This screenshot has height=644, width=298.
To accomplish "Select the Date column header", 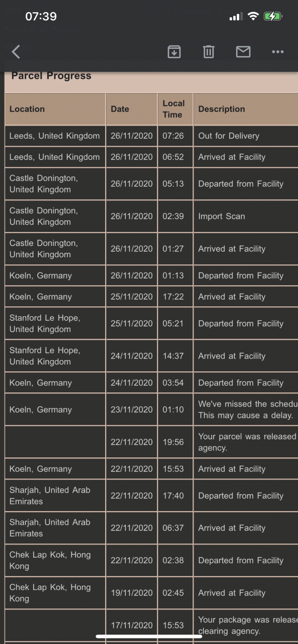I will [120, 109].
